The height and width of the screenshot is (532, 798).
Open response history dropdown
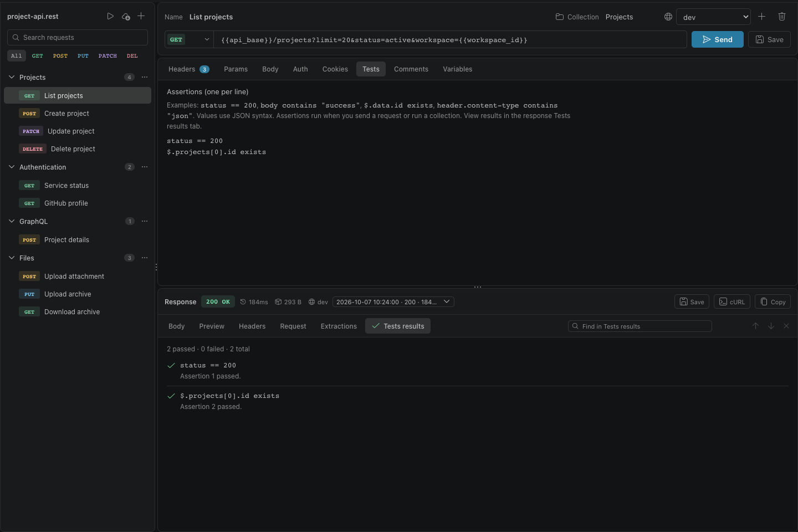click(393, 301)
